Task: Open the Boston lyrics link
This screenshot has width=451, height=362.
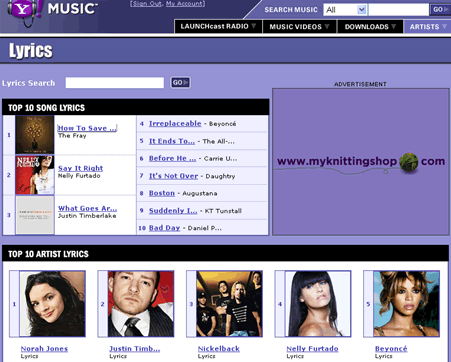Action: pyautogui.click(x=162, y=193)
